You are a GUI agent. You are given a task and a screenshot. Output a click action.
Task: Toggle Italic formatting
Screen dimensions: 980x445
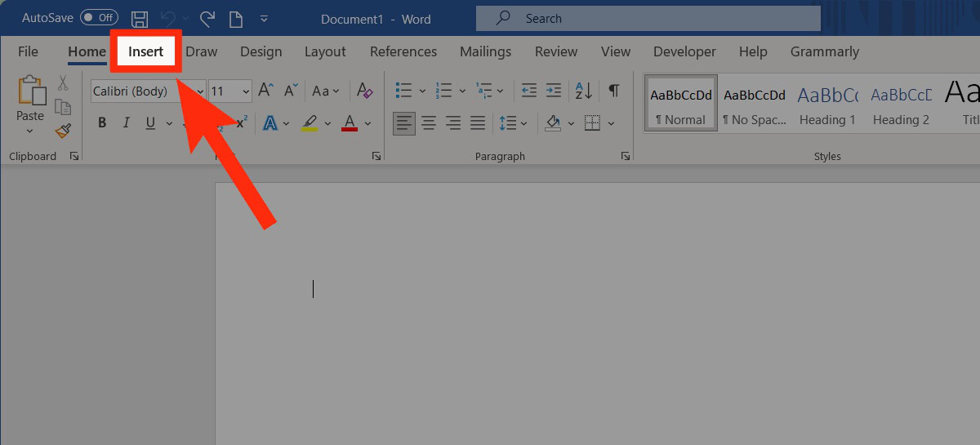click(126, 123)
